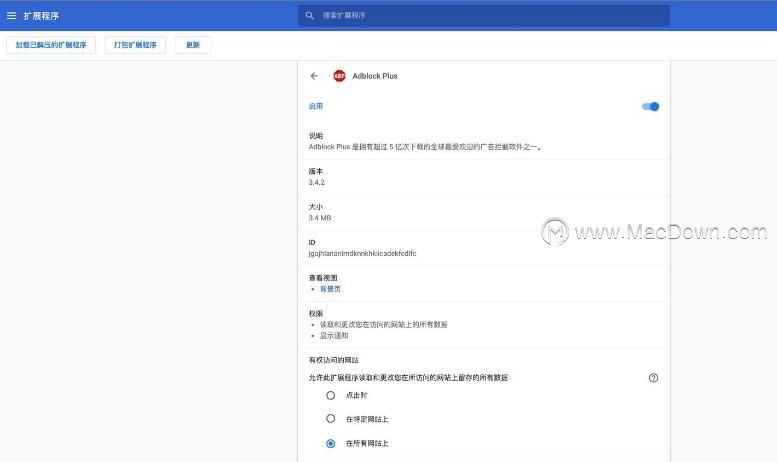Select the 在特定网站上 radio option
The width and height of the screenshot is (777, 462).
coord(331,419)
